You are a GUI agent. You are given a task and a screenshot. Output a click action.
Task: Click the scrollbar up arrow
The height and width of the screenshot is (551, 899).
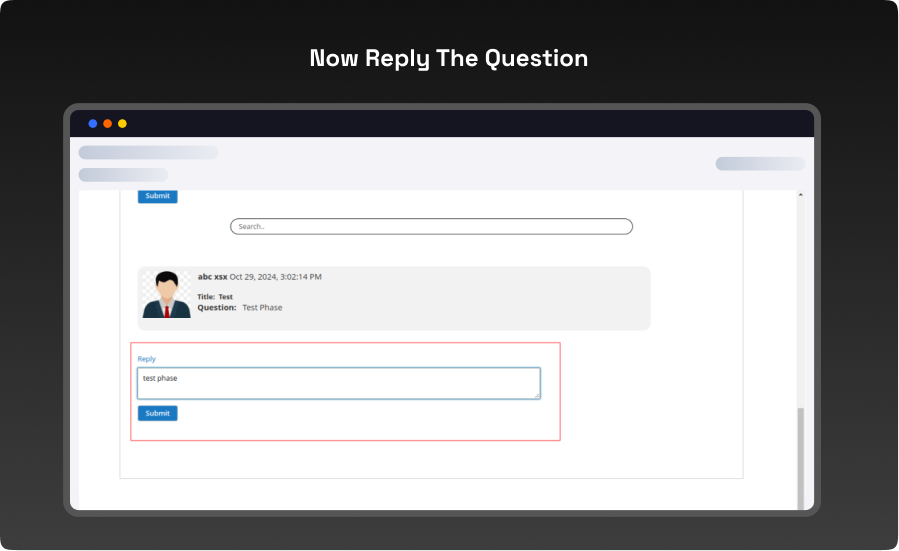coord(800,195)
